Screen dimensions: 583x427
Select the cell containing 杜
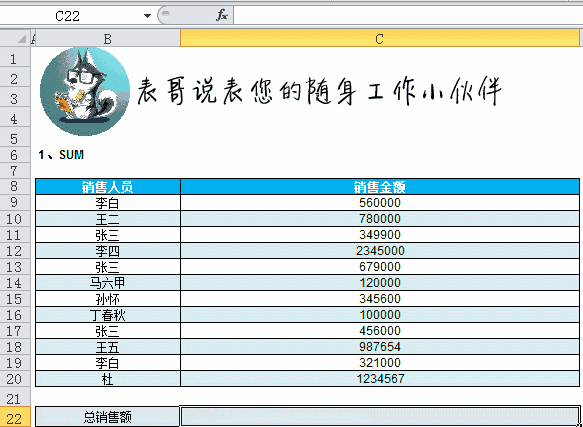click(x=108, y=379)
